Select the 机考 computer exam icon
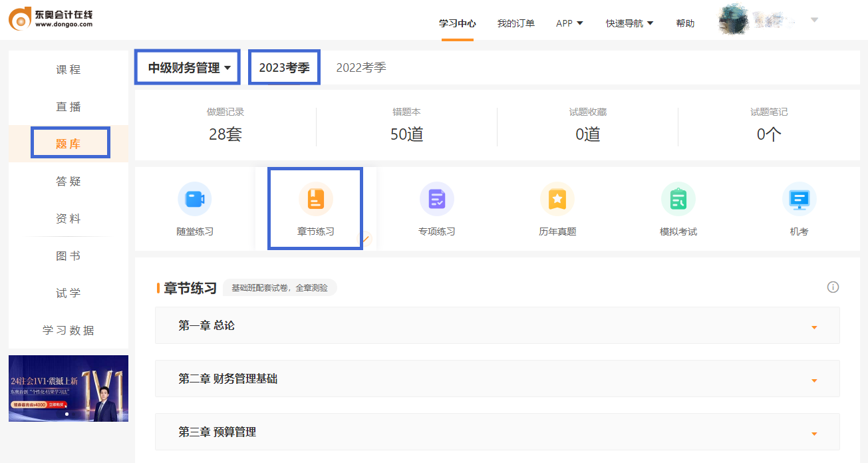Viewport: 868px width, 463px height. click(799, 208)
